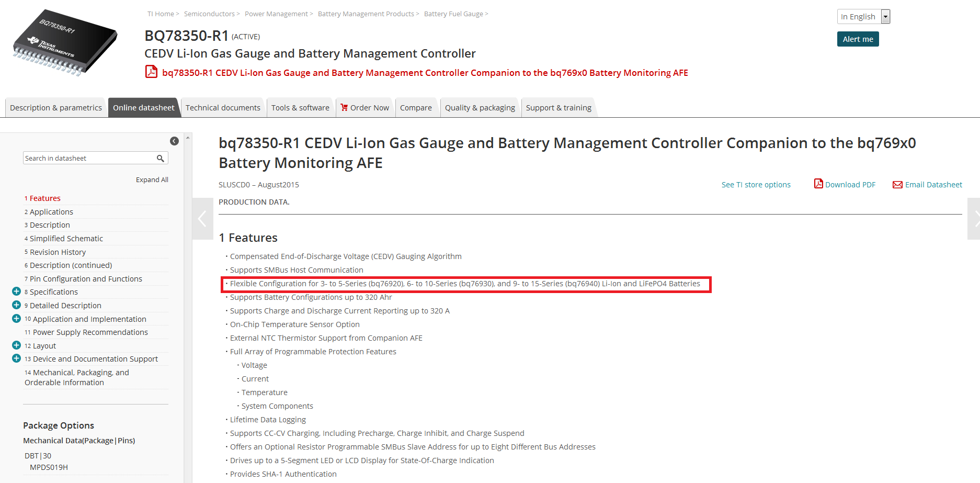This screenshot has height=483, width=980.
Task: Select 7 Pin Configuration and Functions
Action: tap(83, 279)
